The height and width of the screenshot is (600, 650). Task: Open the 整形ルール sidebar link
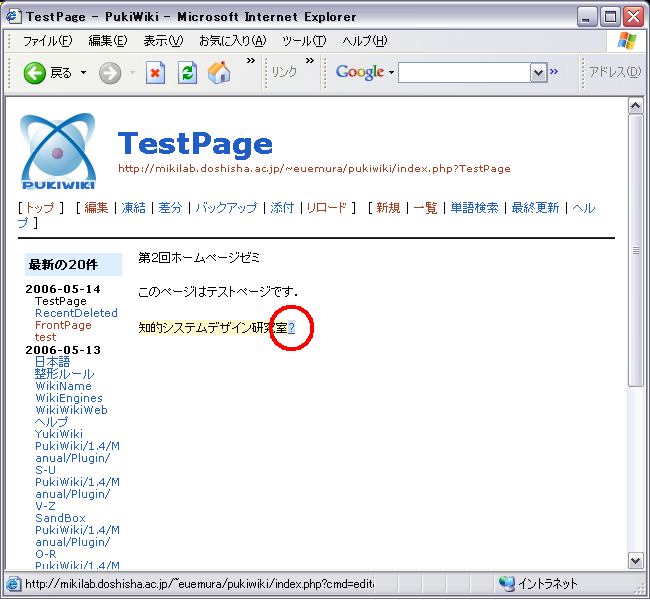coord(64,374)
